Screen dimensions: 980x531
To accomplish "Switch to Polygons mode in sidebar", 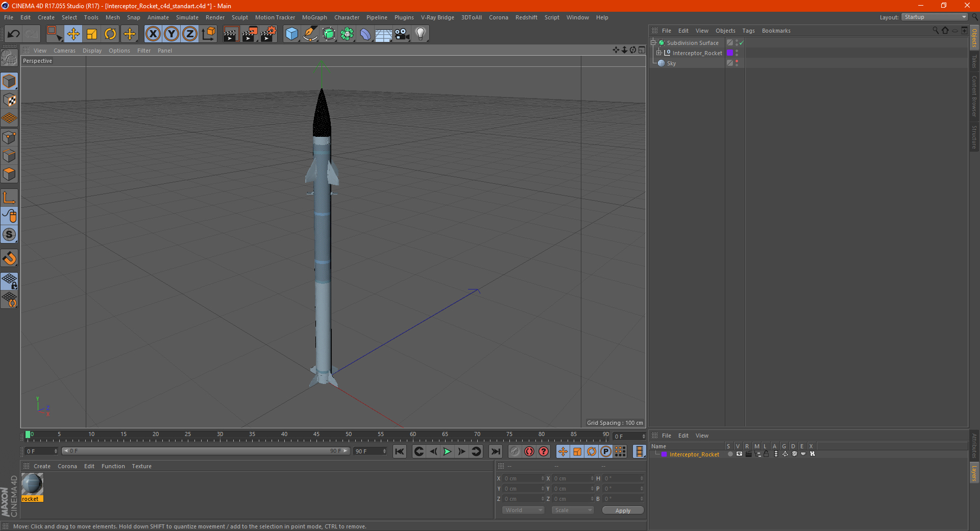I will click(x=10, y=174).
